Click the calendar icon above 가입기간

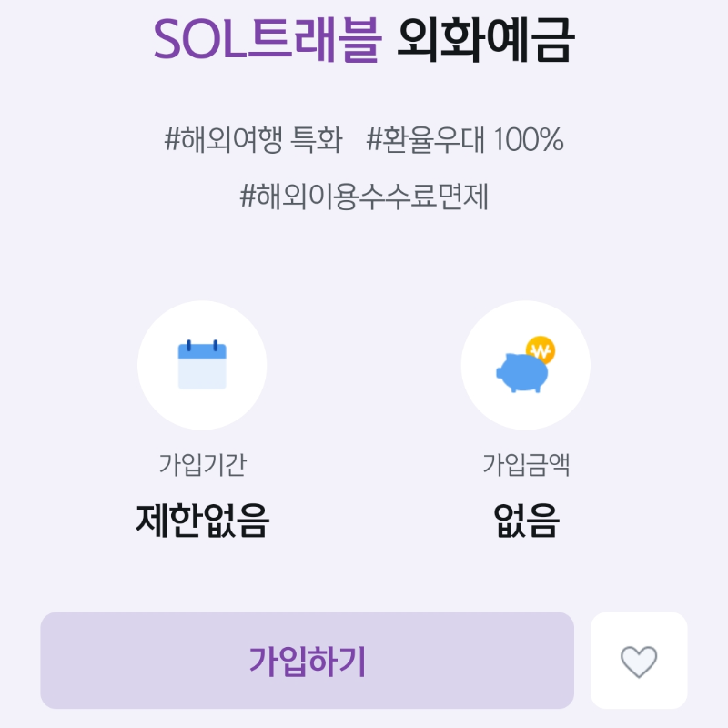[x=202, y=364]
